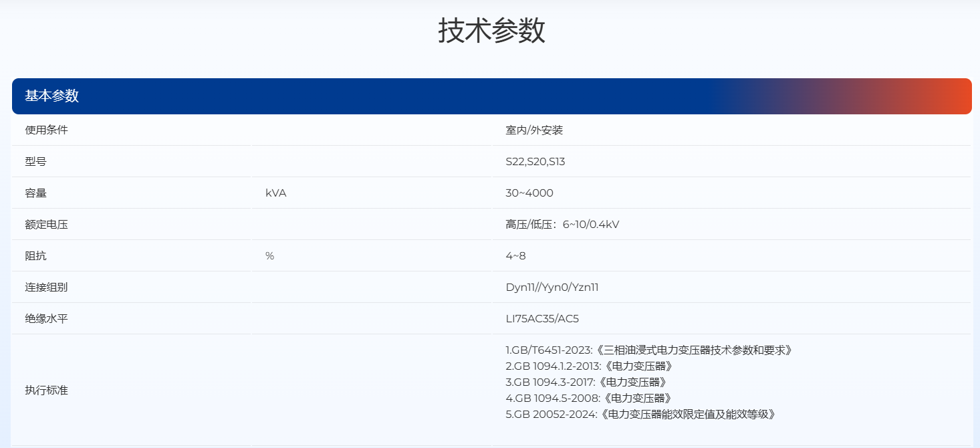Select the S22,S20,S13 model value

click(535, 162)
